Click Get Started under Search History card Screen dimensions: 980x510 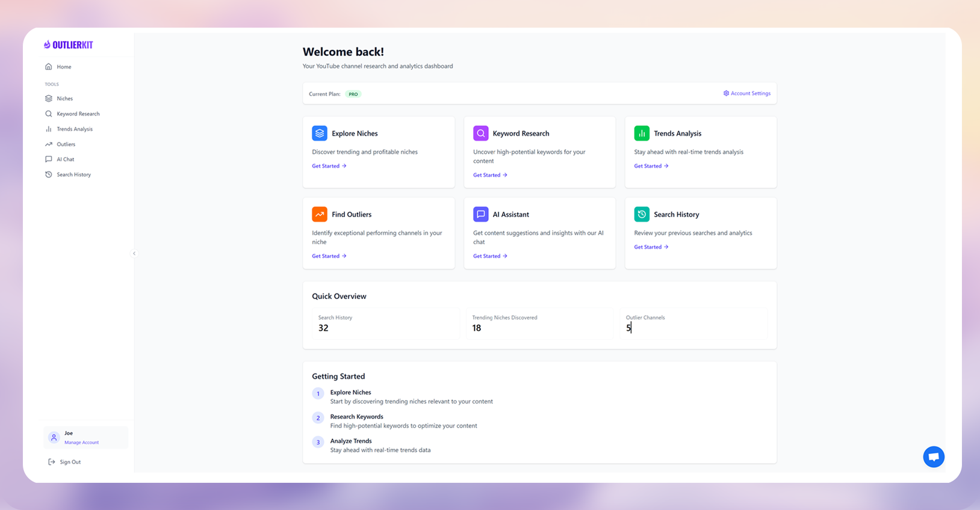(651, 247)
